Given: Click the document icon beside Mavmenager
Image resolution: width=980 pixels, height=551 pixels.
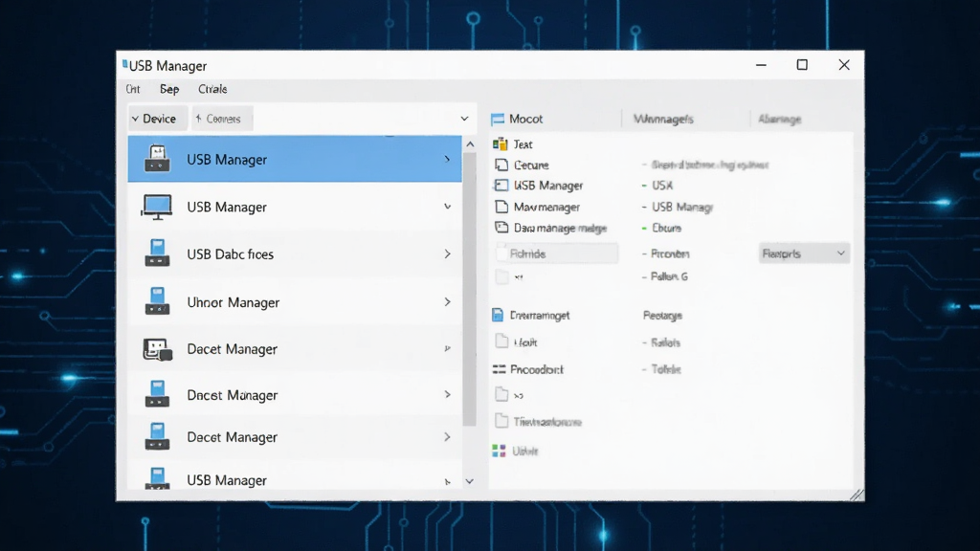Looking at the screenshot, I should [501, 207].
